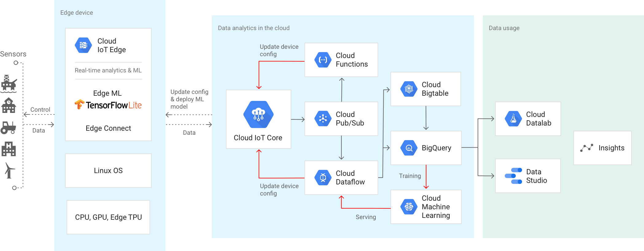This screenshot has width=644, height=251.
Task: Click Data analytics in the cloud heading
Action: point(254,28)
